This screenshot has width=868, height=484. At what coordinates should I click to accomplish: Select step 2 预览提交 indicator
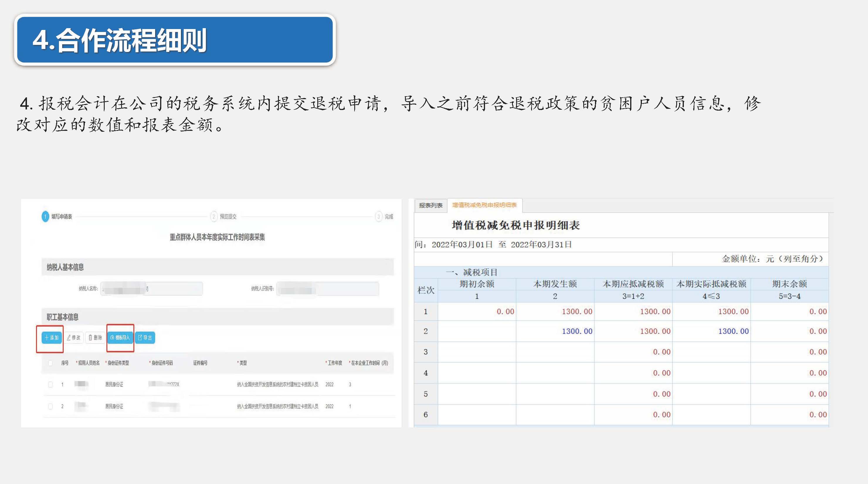224,216
